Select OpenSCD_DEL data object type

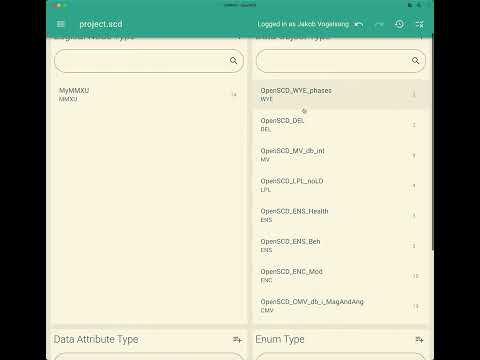[x=341, y=125]
